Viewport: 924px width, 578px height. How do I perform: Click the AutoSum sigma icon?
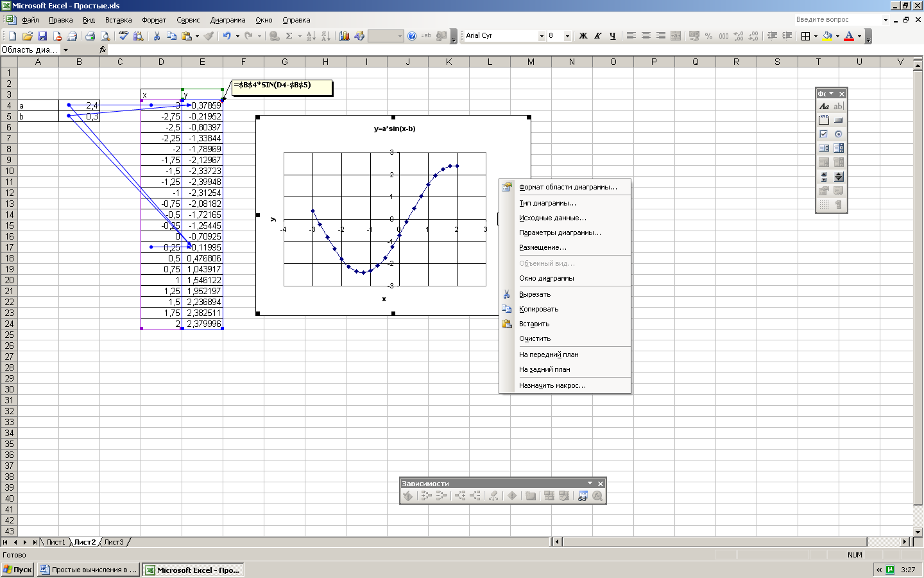tap(289, 36)
